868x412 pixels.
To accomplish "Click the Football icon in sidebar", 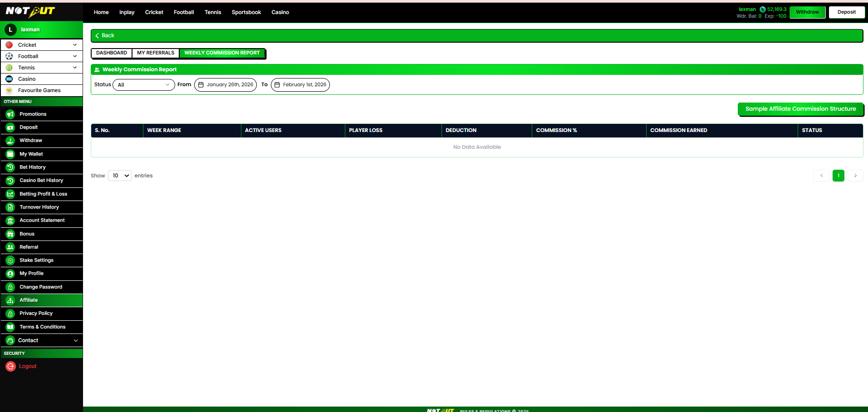I will click(9, 56).
